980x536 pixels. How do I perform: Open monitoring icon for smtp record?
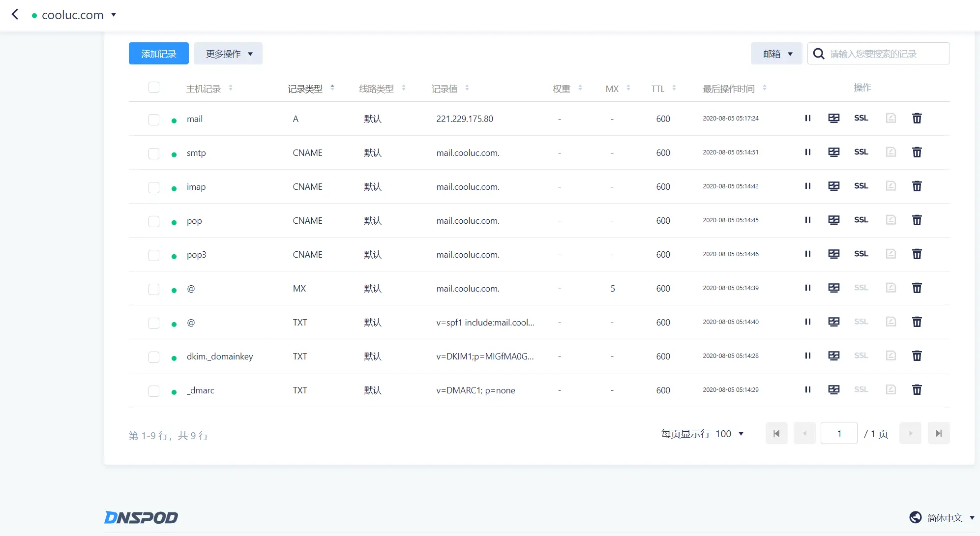[x=834, y=152]
